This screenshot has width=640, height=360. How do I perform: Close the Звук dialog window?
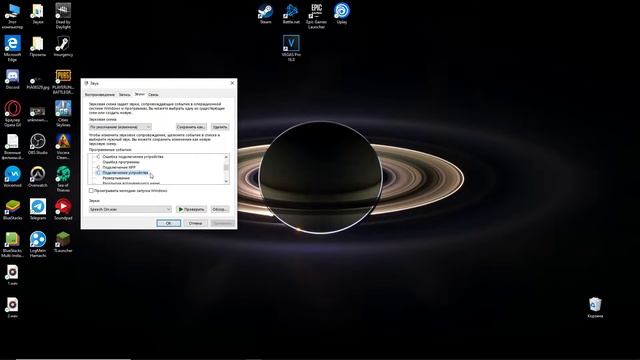pos(232,83)
